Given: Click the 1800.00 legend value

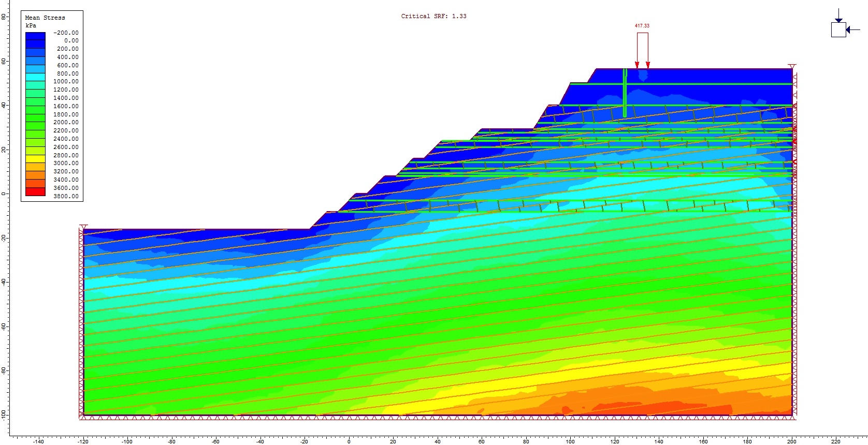Looking at the screenshot, I should [x=66, y=114].
